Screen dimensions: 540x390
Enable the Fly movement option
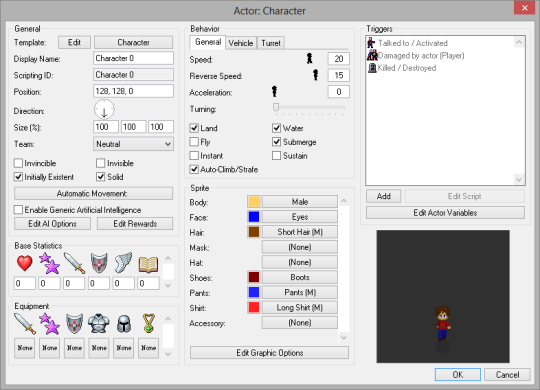(x=194, y=142)
